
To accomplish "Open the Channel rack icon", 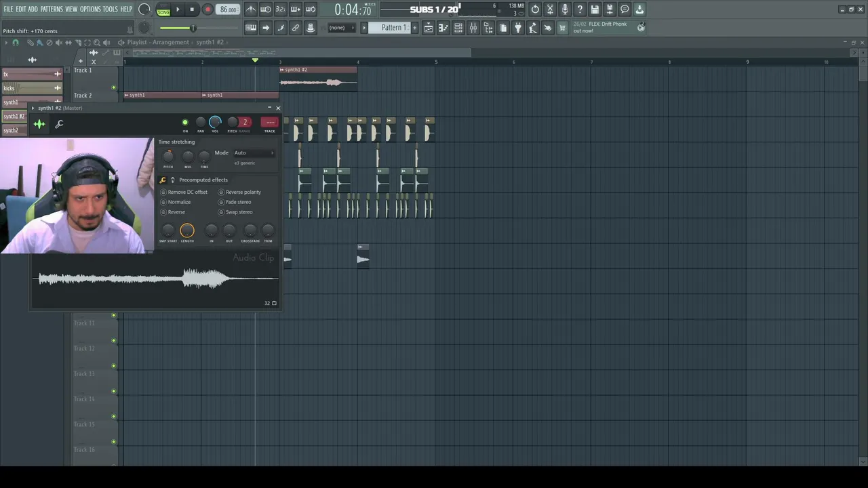I will (x=458, y=28).
